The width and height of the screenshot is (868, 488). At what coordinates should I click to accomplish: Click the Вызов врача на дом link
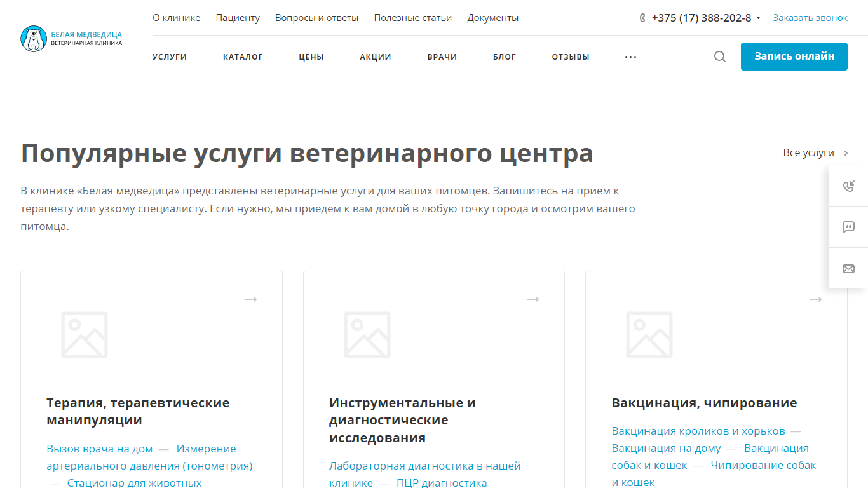click(100, 449)
